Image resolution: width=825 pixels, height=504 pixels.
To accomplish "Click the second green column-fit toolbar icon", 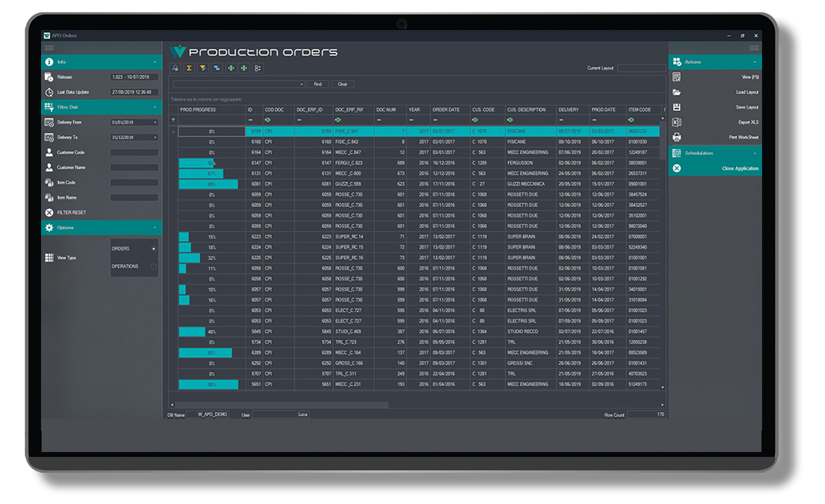I will (x=244, y=68).
